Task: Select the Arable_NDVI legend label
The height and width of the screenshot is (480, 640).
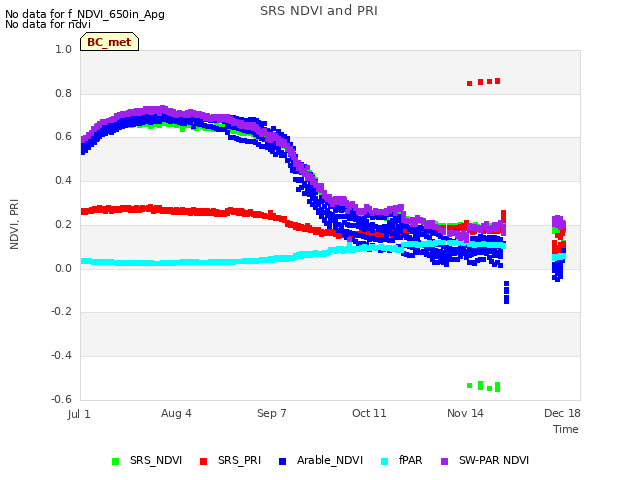Action: coord(330,460)
